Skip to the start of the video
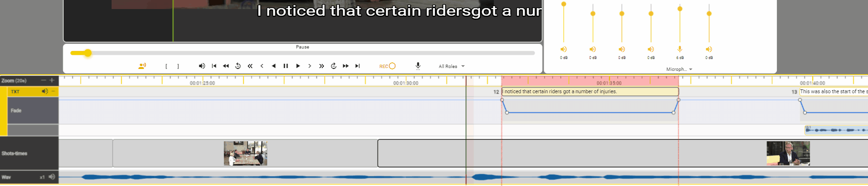Image resolution: width=868 pixels, height=186 pixels. coord(214,66)
